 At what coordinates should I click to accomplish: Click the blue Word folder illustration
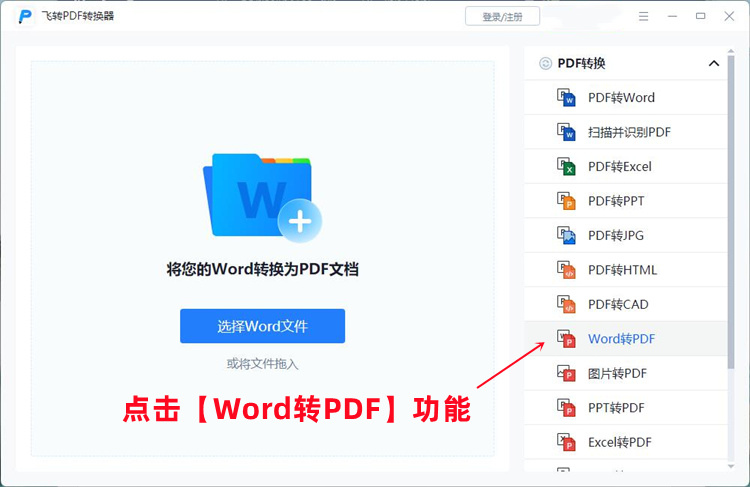[258, 194]
